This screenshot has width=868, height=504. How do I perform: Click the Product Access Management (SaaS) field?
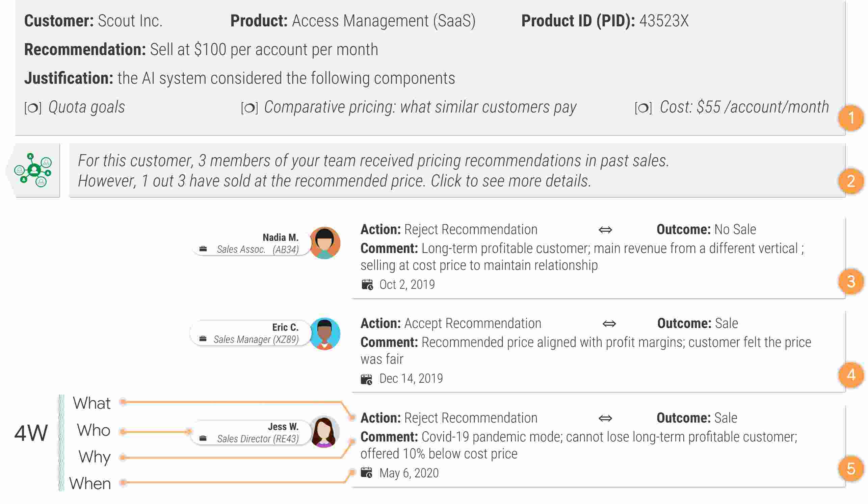pos(353,21)
